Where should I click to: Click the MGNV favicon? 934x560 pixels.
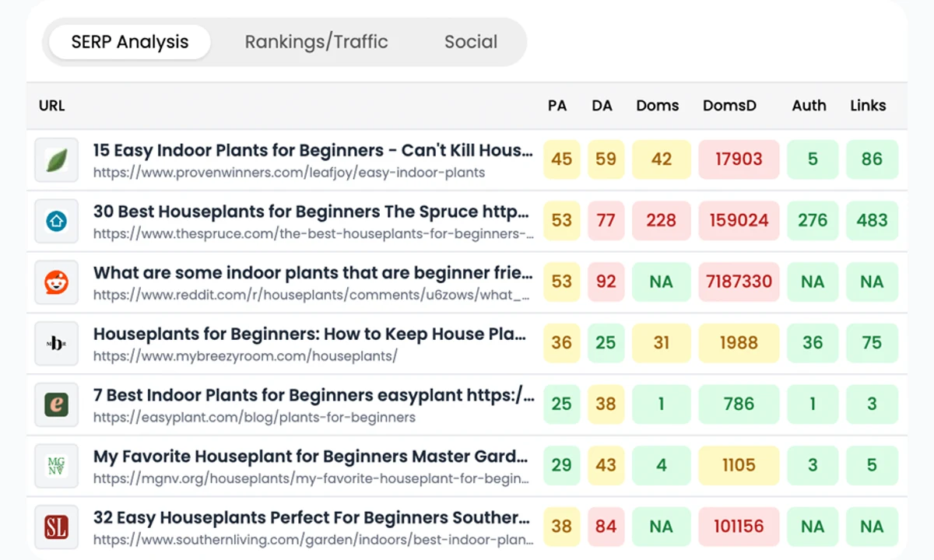tap(57, 465)
